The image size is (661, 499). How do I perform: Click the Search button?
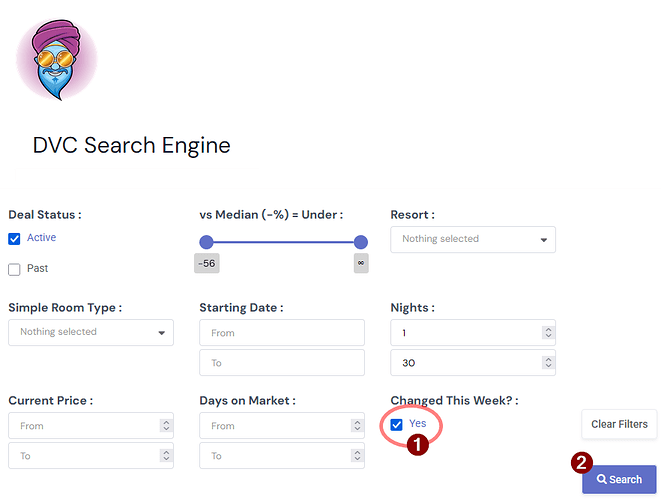tap(619, 479)
